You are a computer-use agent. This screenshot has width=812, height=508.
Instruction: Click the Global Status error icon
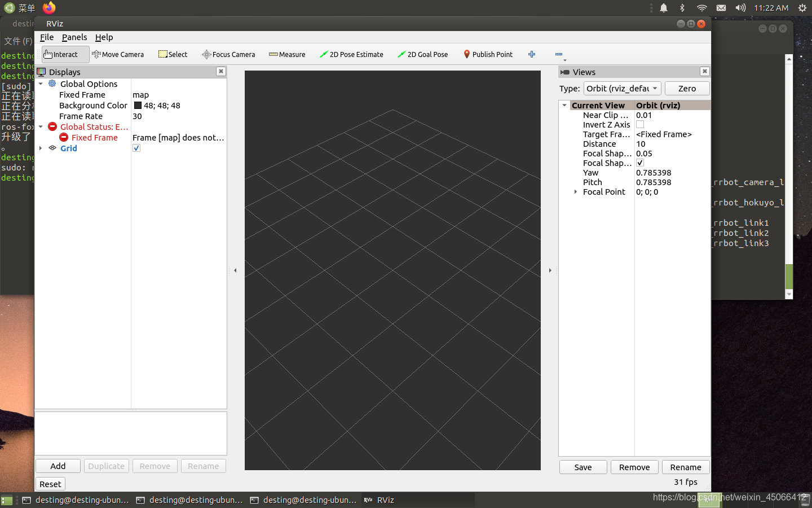52,126
